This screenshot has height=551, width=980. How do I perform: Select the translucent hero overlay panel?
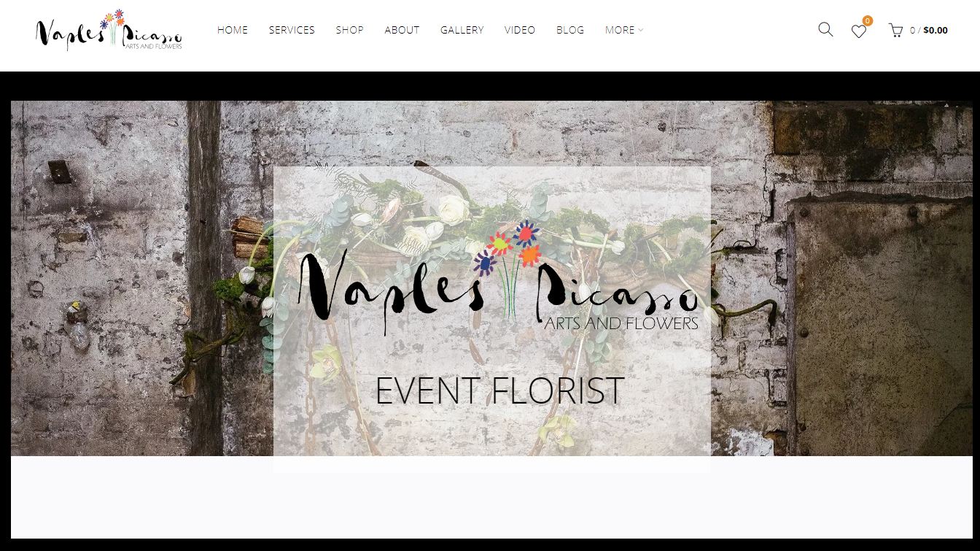[492, 319]
